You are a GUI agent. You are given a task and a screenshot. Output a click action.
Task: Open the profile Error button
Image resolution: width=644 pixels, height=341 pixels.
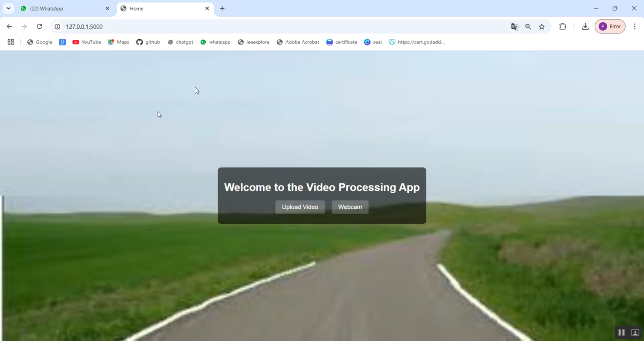610,27
